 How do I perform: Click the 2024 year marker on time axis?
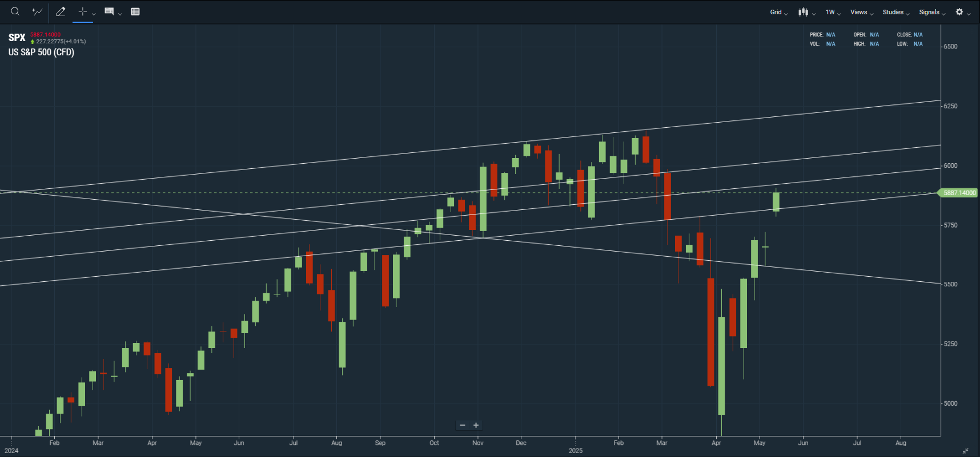[x=11, y=451]
